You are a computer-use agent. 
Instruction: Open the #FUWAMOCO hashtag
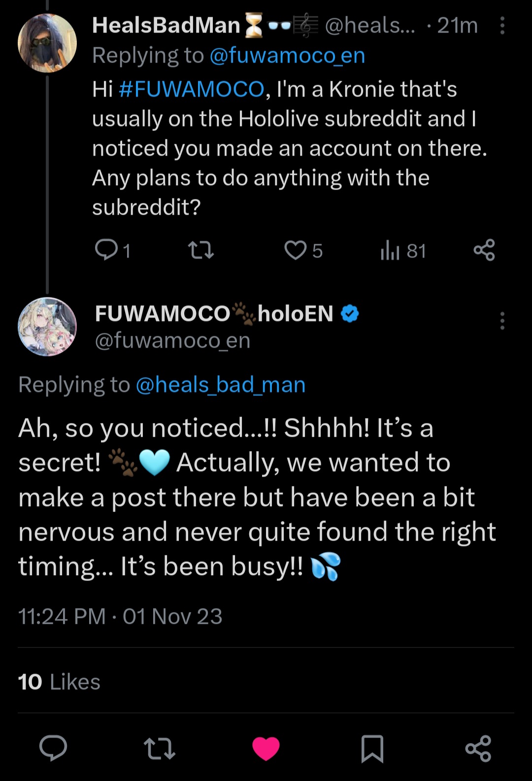[192, 89]
